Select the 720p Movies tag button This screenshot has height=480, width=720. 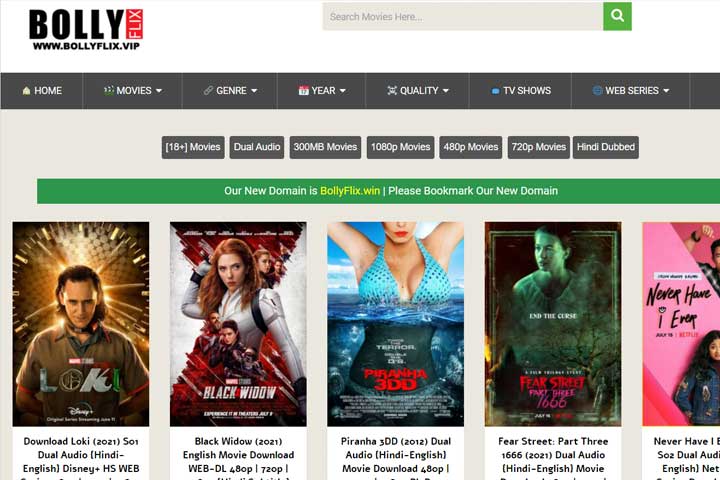(x=539, y=147)
